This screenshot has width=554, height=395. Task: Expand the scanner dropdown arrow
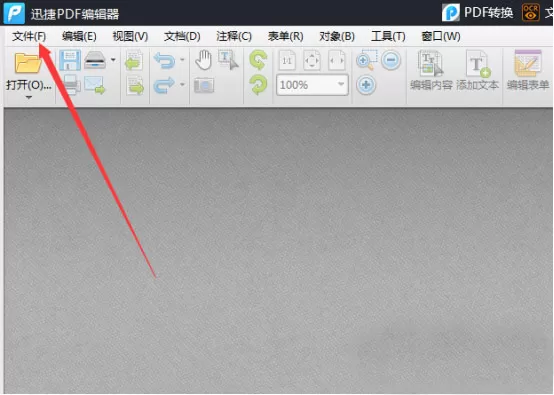pyautogui.click(x=113, y=60)
